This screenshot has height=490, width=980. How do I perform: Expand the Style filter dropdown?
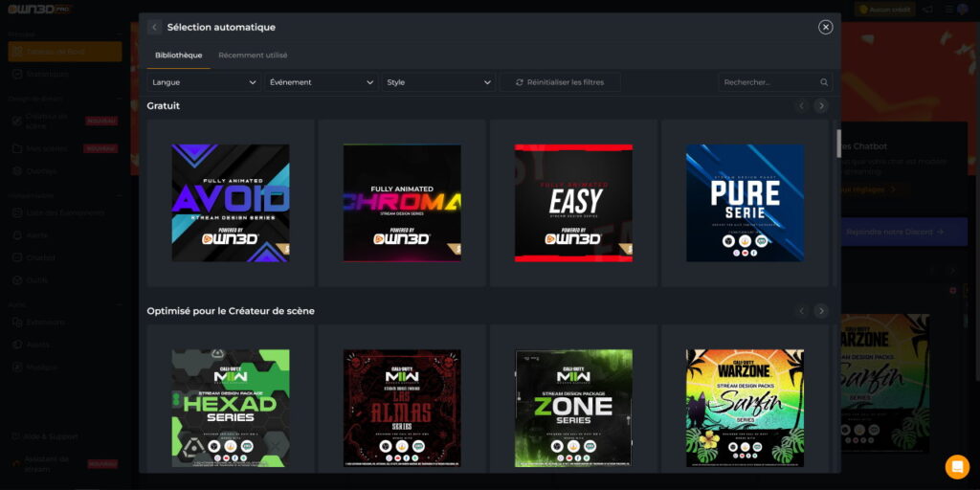[438, 82]
